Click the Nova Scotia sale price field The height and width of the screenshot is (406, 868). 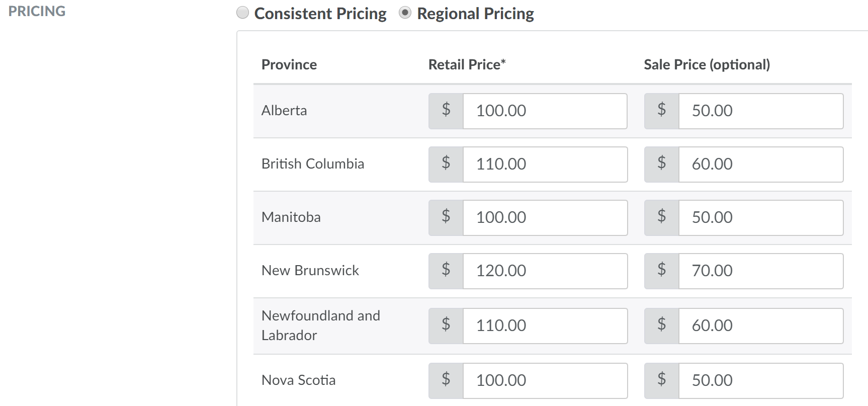[x=760, y=380]
